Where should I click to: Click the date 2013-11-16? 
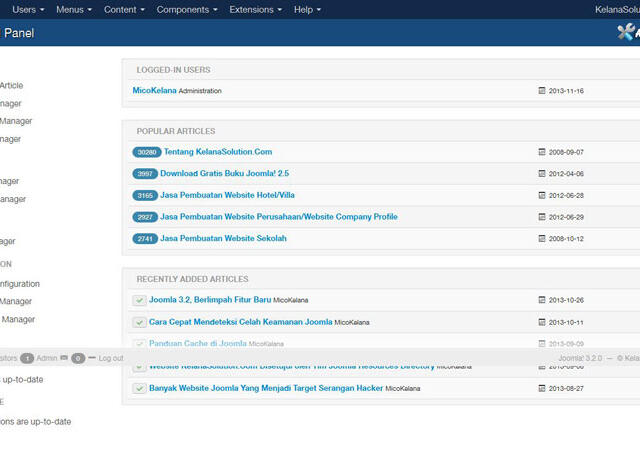pos(566,91)
